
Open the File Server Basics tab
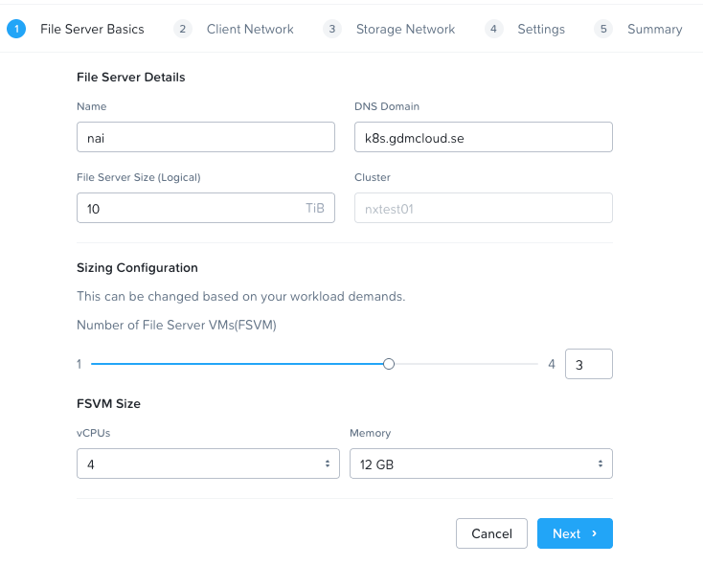(92, 29)
